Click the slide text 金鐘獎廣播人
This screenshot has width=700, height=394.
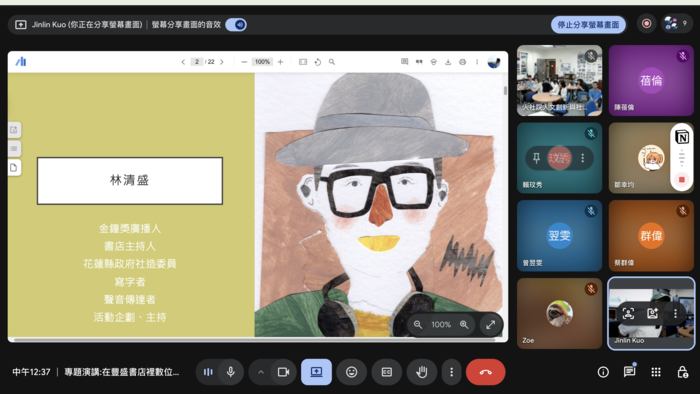tap(129, 228)
